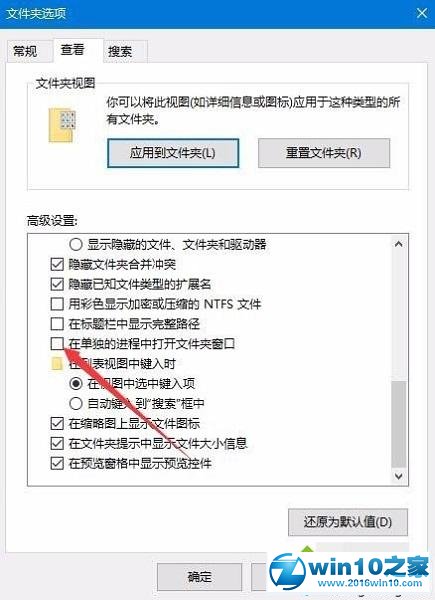Switch to the 搜索 tab
Screen dimensions: 435x600
tap(120, 51)
